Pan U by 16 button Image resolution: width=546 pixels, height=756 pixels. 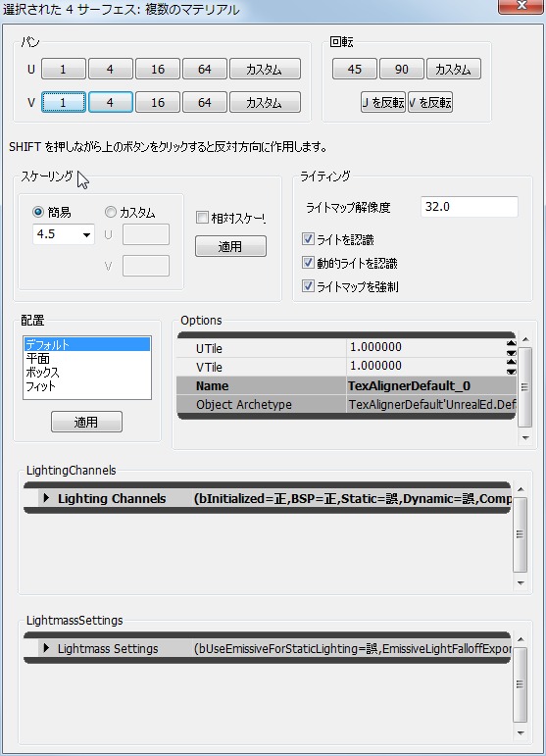click(x=158, y=69)
